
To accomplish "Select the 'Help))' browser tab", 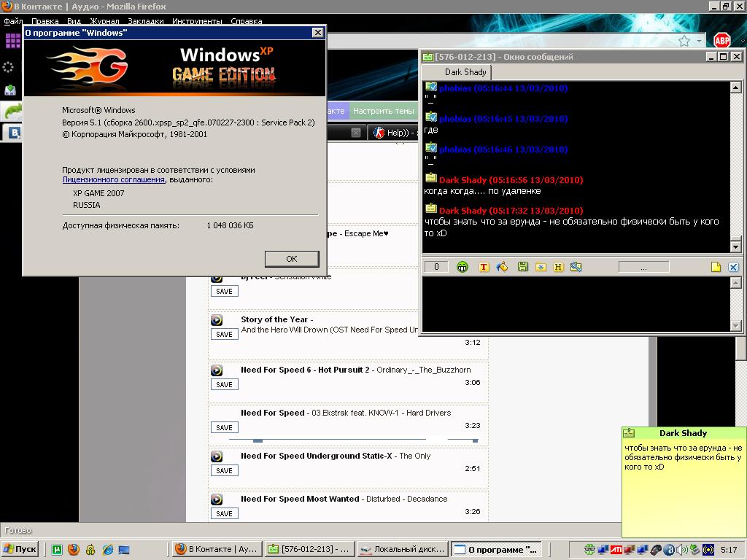I will pos(393,133).
